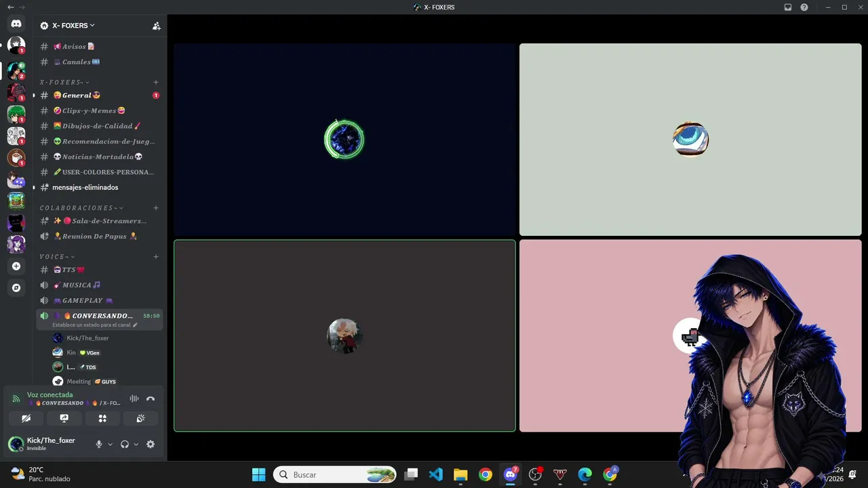This screenshot has height=488, width=868.
Task: Add a new server with plus icon
Action: coord(16,266)
